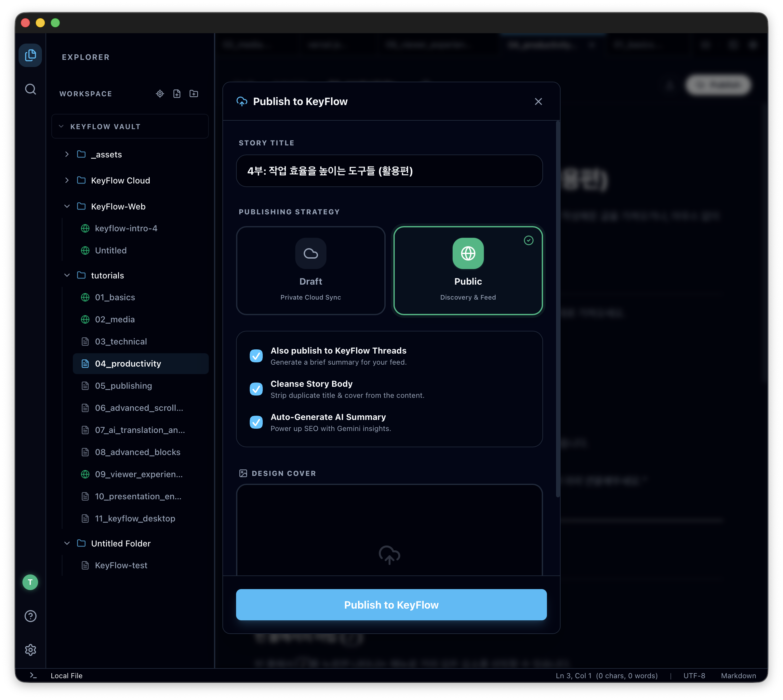
Task: Open the 04_productivity file
Action: coord(141,364)
